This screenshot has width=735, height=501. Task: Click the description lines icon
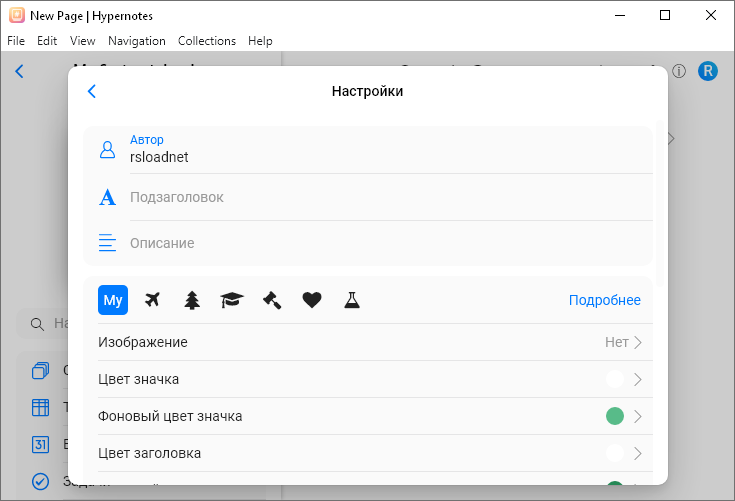(x=107, y=243)
